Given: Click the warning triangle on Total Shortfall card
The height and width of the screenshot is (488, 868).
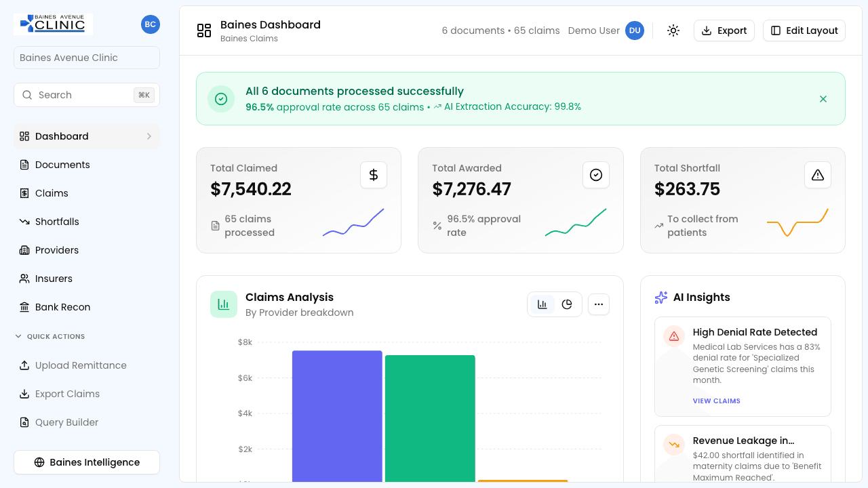Looking at the screenshot, I should point(817,175).
